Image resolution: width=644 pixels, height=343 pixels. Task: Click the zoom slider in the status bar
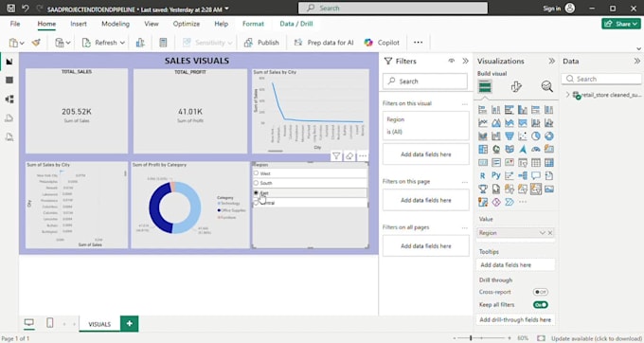tap(481, 338)
